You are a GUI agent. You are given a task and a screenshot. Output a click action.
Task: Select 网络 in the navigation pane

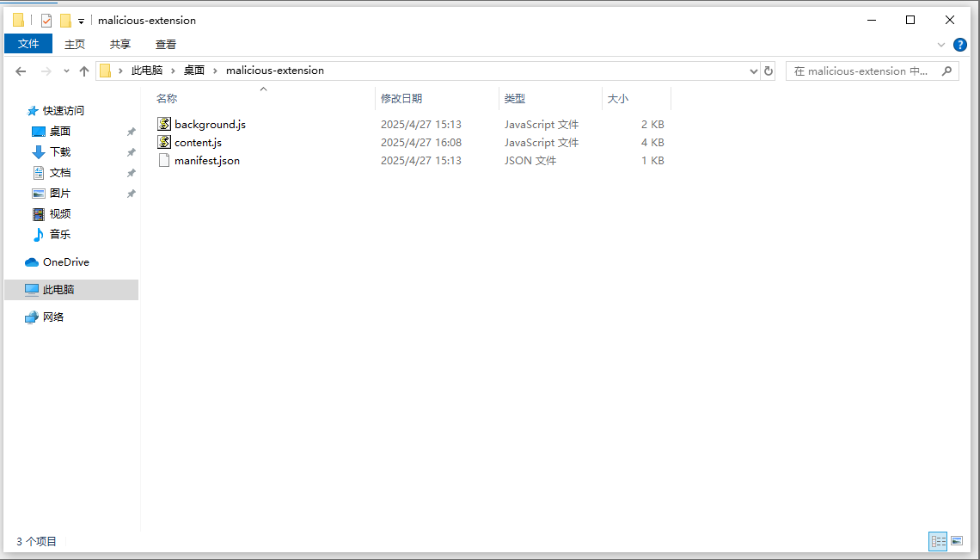tap(53, 317)
